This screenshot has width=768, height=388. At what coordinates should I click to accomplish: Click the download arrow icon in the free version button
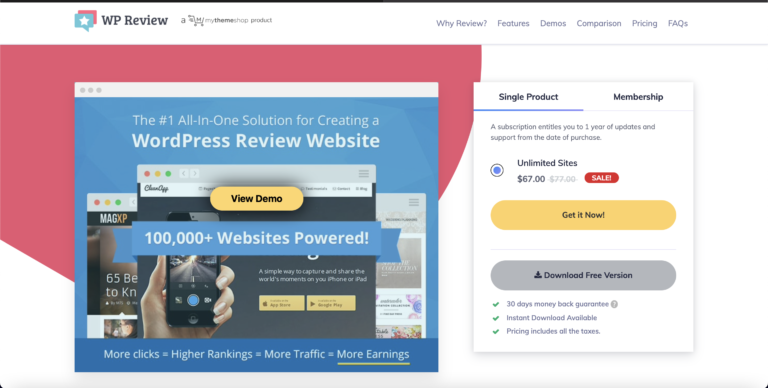point(538,275)
